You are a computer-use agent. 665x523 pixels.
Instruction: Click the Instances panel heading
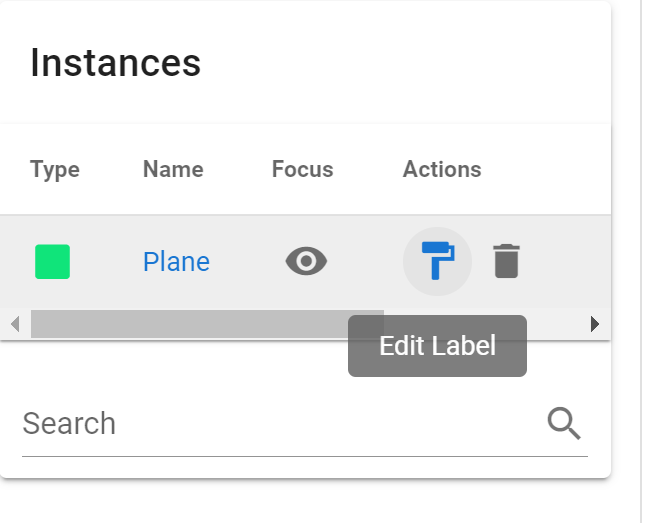(115, 63)
